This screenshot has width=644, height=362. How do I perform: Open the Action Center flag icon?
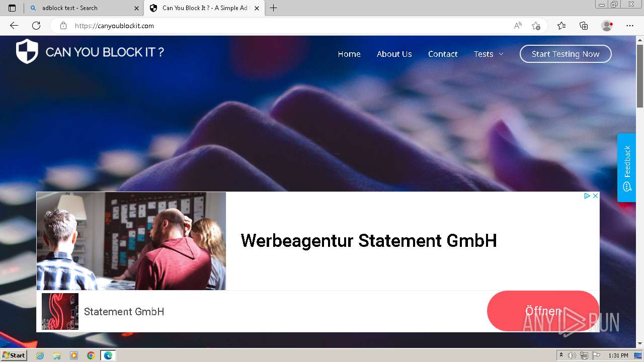[x=596, y=355]
